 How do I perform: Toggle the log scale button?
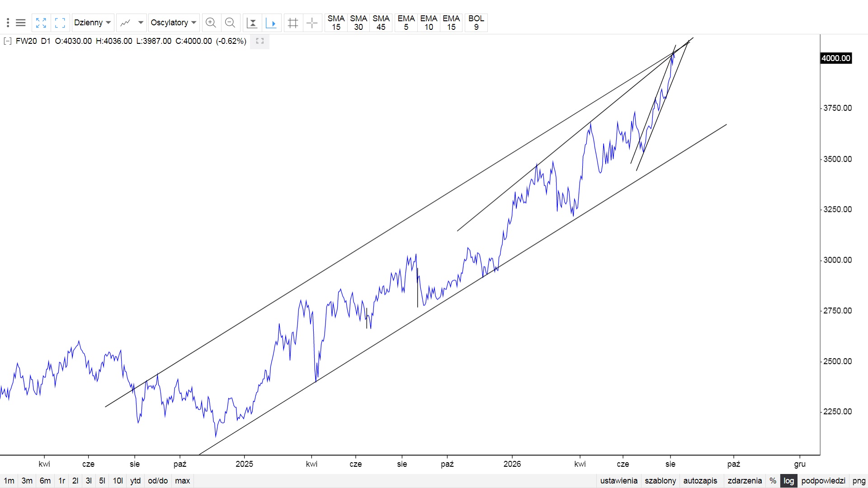pyautogui.click(x=789, y=481)
